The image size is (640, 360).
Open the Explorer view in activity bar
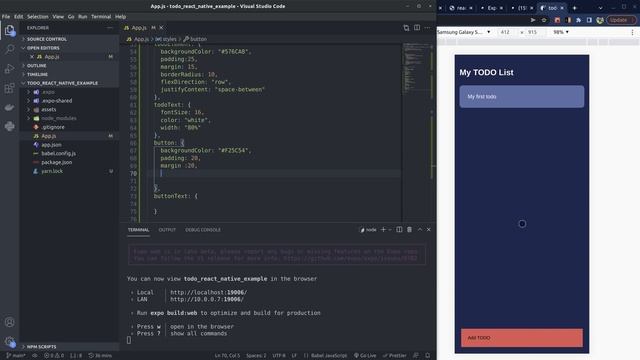[x=9, y=31]
